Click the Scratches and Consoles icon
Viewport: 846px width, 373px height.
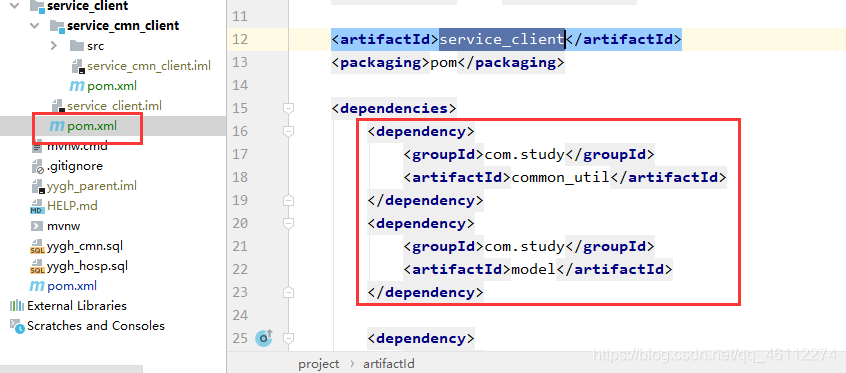(17, 326)
